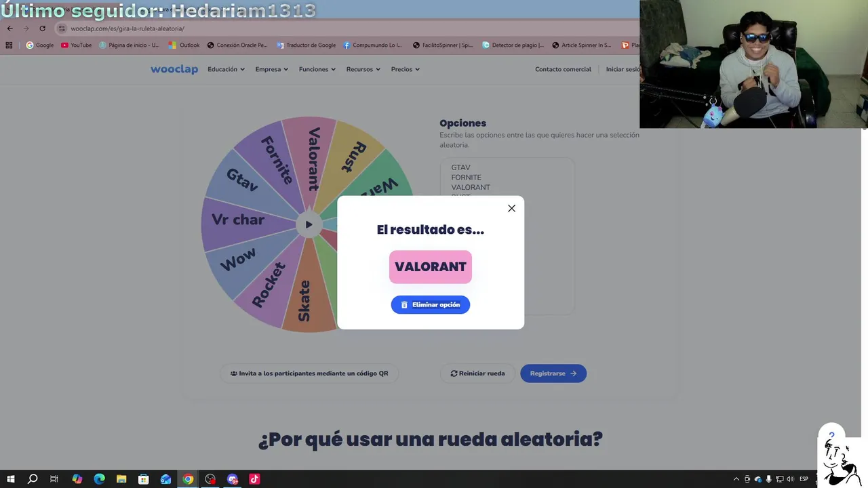The image size is (868, 488).
Task: Open the Compumundo bookmark
Action: click(373, 45)
